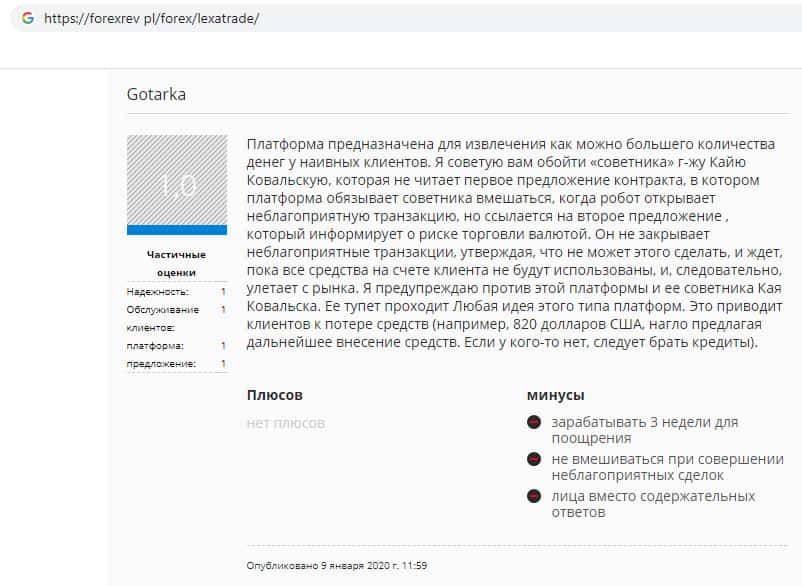Click the 'минусы' heading
Viewport: 802px width, 586px height.
(555, 395)
